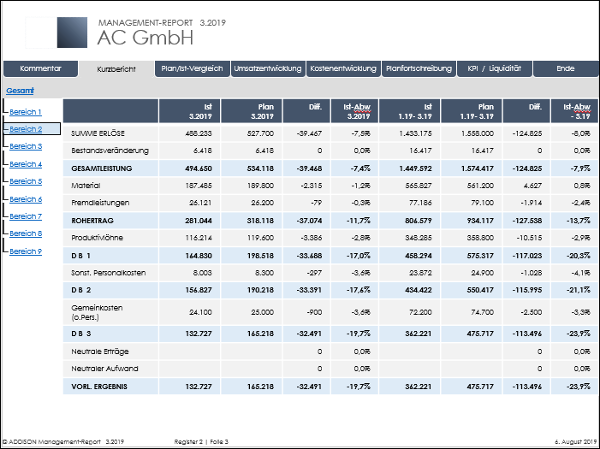Select GESAMTLEISTUNG Plan value 534.118

pos(261,168)
